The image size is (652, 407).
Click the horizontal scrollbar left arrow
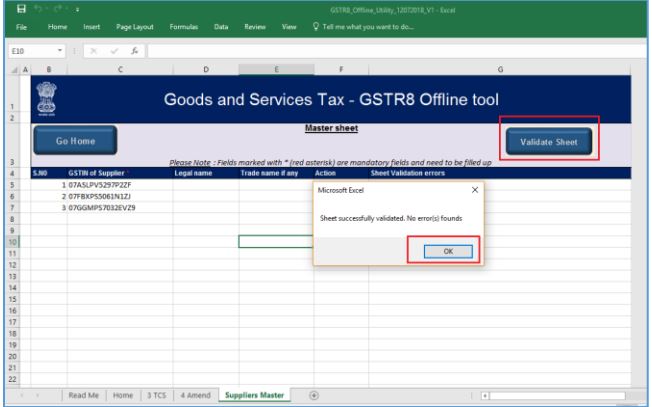click(485, 396)
